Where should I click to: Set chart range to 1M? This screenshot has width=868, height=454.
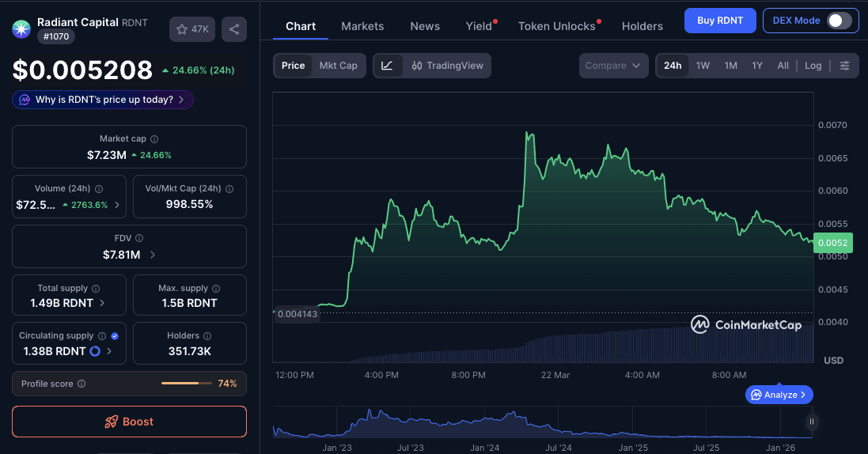(730, 66)
